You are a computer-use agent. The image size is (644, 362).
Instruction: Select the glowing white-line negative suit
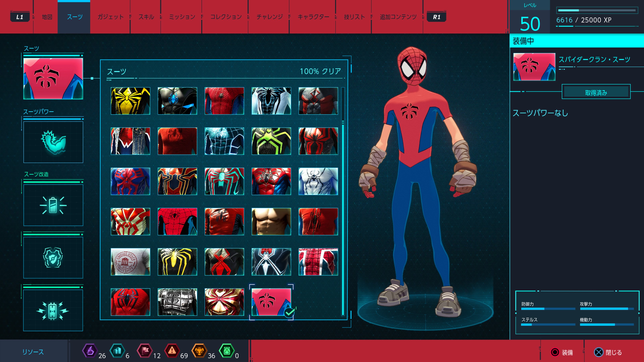224,141
